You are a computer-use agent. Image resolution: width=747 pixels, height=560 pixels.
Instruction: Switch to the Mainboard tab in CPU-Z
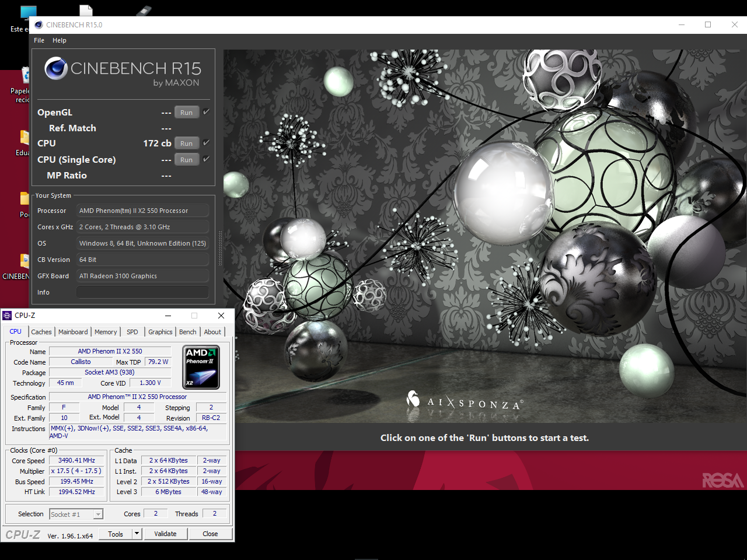73,332
